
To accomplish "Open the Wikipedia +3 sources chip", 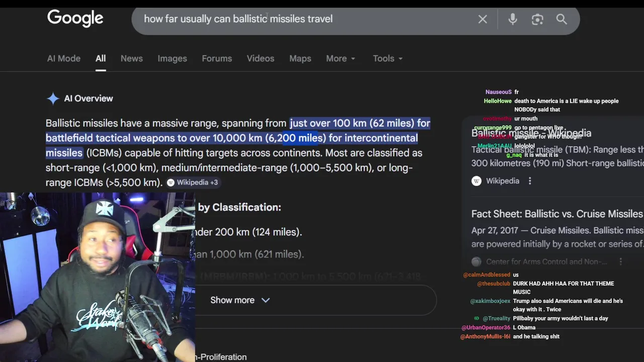I will [x=193, y=183].
